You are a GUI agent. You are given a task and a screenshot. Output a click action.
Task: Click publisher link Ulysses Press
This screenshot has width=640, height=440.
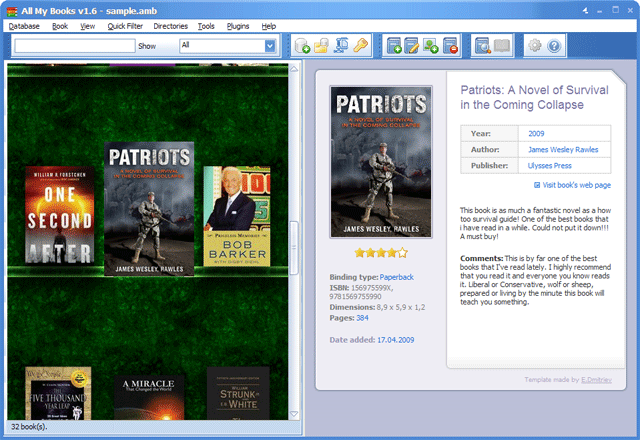[549, 166]
